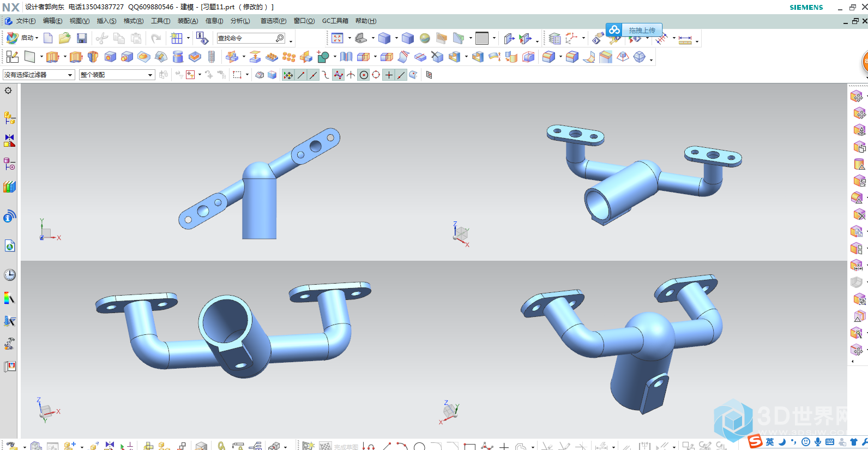Click the gray background color swatch
Viewport: 868px width, 450px height.
(482, 38)
